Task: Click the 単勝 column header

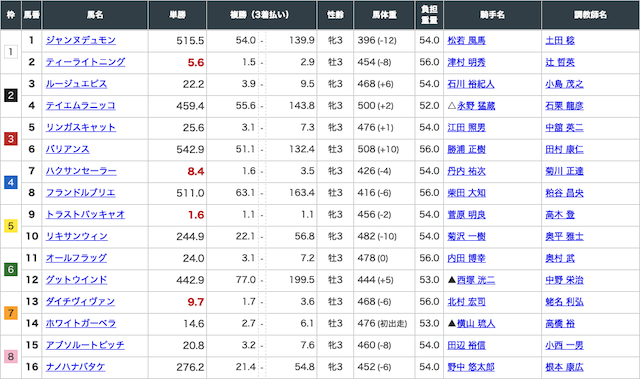Action: click(178, 15)
